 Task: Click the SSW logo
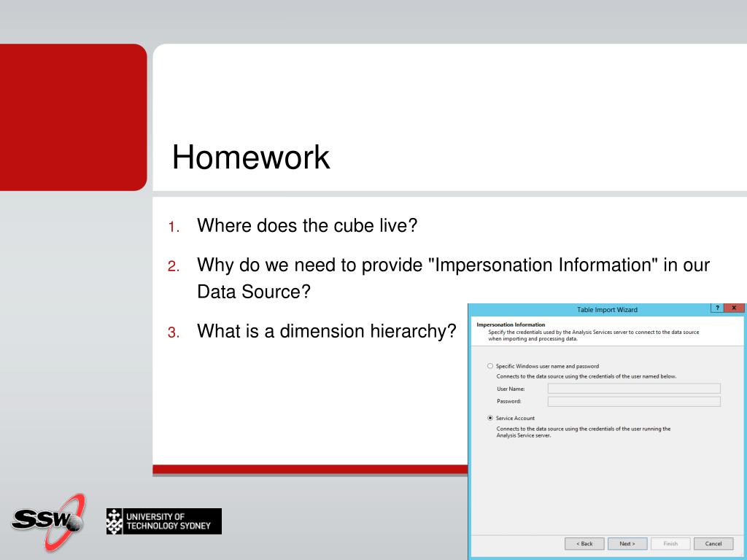[49, 521]
